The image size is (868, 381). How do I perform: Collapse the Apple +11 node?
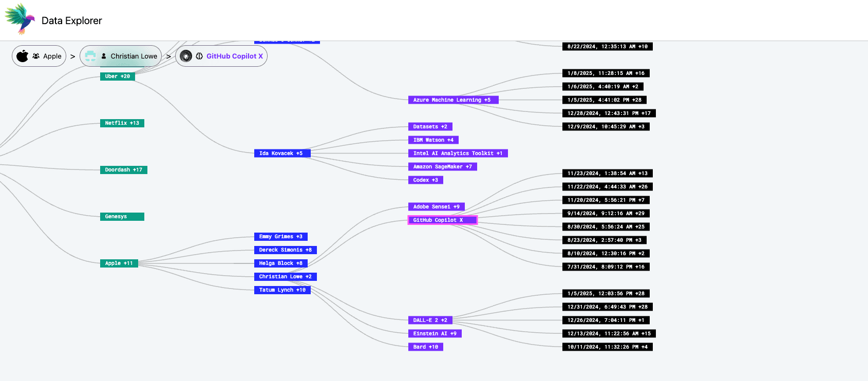119,263
